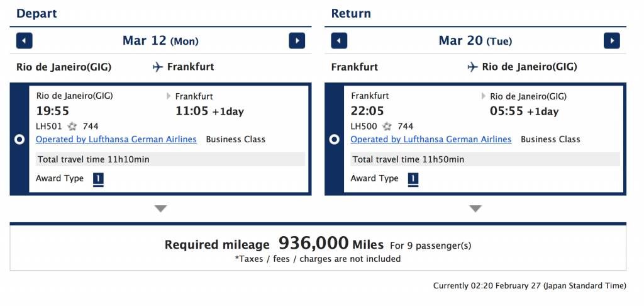Click the Mar 12 (Mon) date header
This screenshot has width=644, height=306.
(160, 41)
